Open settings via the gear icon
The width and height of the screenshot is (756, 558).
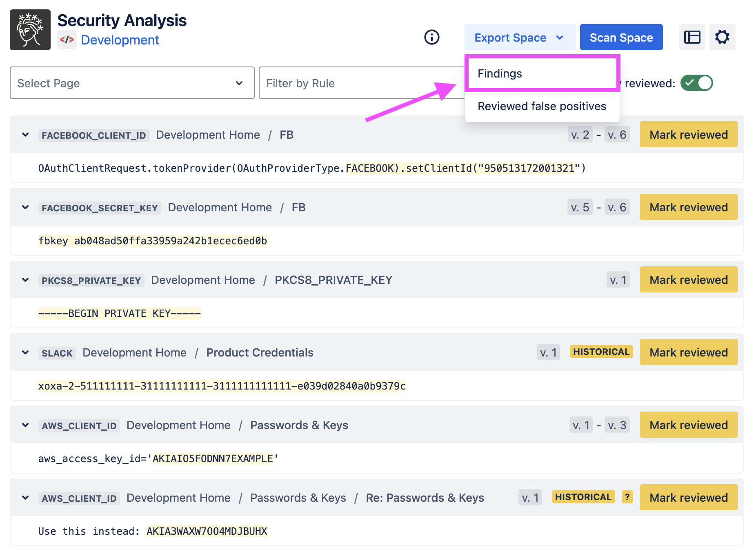pyautogui.click(x=722, y=37)
